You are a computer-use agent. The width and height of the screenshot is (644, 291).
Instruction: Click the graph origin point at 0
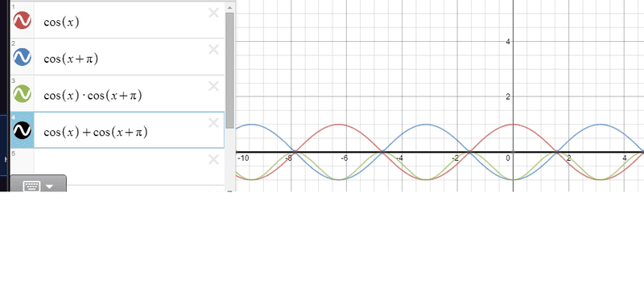(x=513, y=152)
